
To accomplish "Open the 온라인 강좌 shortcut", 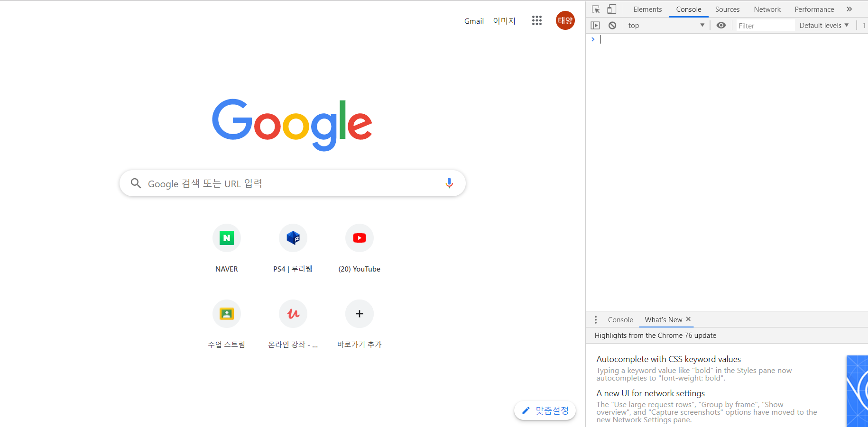I will (x=293, y=324).
